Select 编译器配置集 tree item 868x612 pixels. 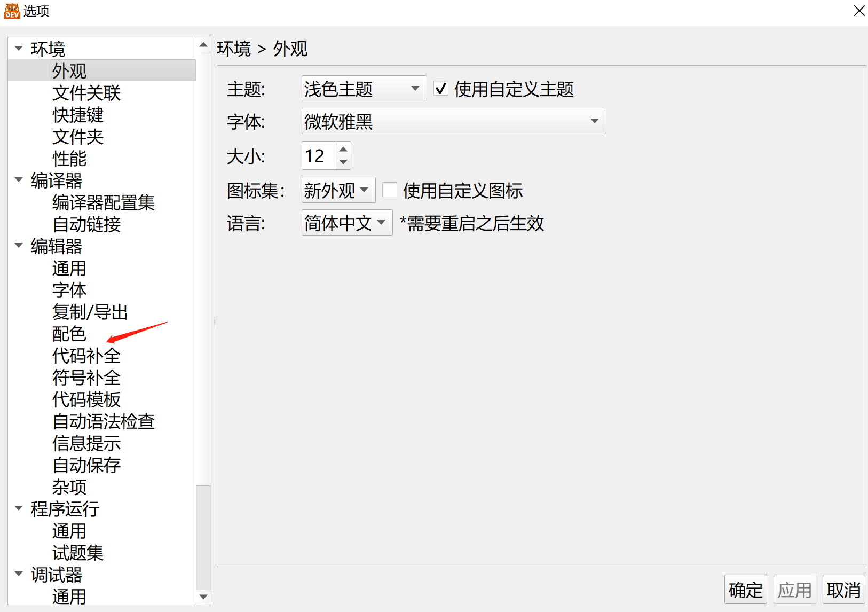[104, 202]
